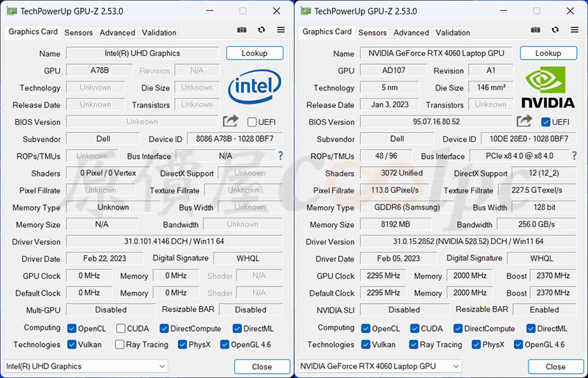Open NVIDIA GeForce RTX 4060 GPU selector dropdown
The width and height of the screenshot is (588, 378).
pos(379,366)
